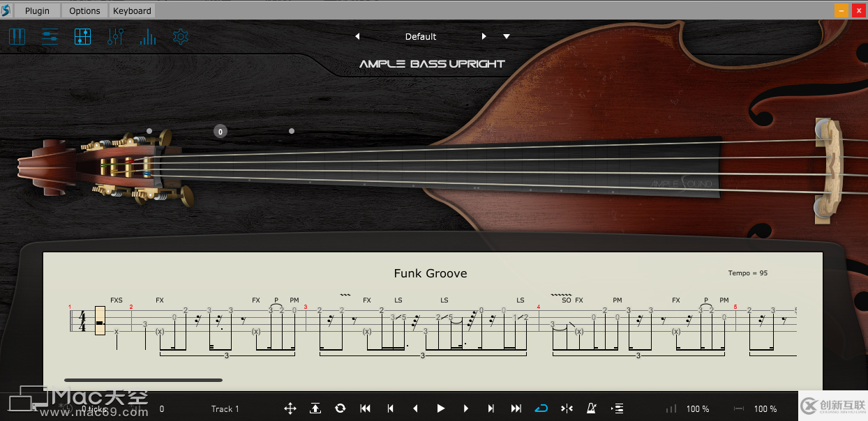Select the previous preset with the left arrow

click(358, 36)
